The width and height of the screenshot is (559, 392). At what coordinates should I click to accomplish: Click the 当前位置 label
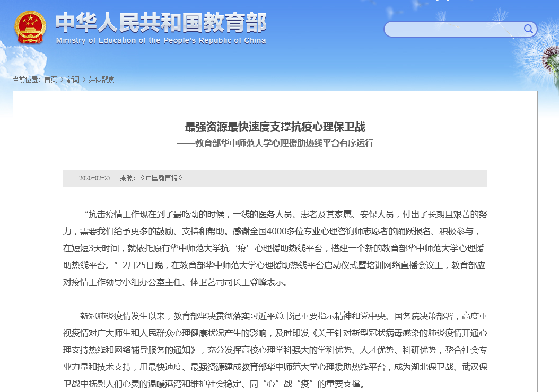click(27, 79)
